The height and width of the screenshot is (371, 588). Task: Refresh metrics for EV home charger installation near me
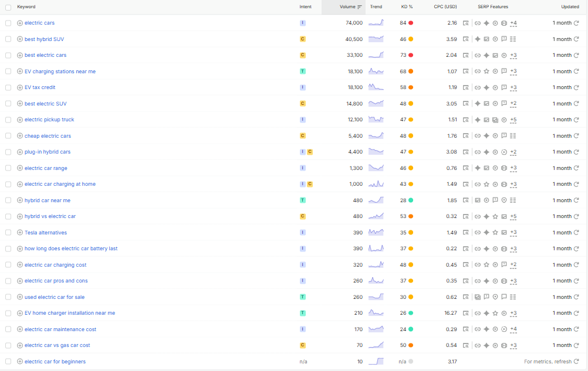[576, 313]
